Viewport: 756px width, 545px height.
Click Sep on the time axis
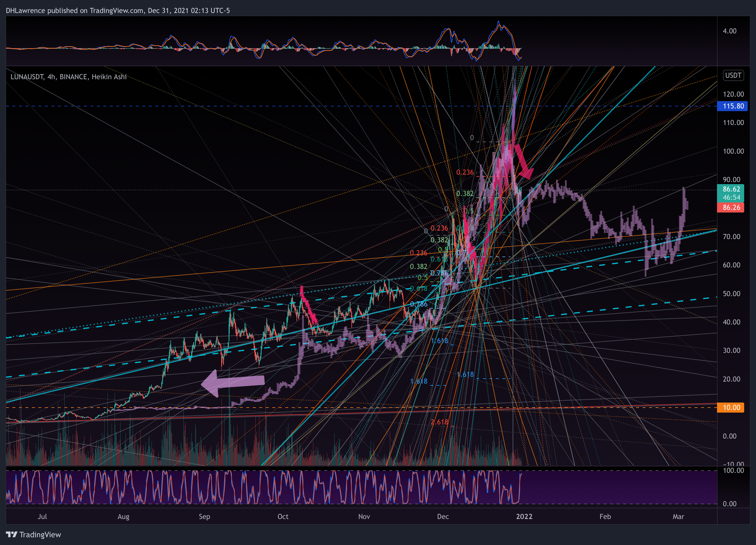204,517
